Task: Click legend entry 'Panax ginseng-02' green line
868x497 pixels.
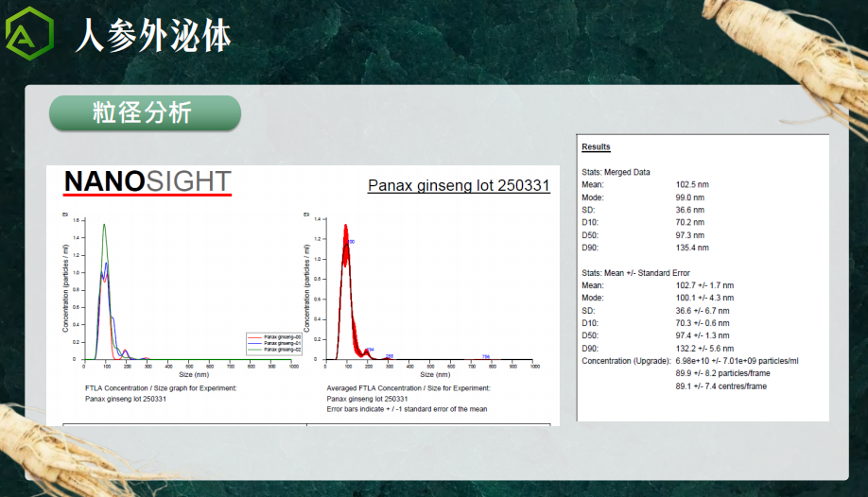Action: click(x=274, y=350)
